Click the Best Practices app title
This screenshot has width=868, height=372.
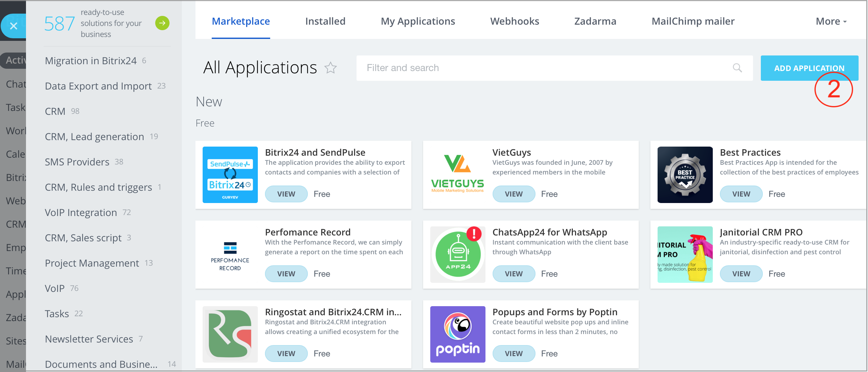[750, 152]
